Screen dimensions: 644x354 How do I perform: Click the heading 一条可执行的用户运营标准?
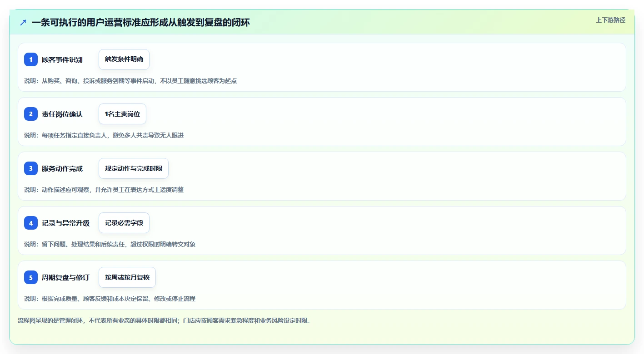point(141,22)
